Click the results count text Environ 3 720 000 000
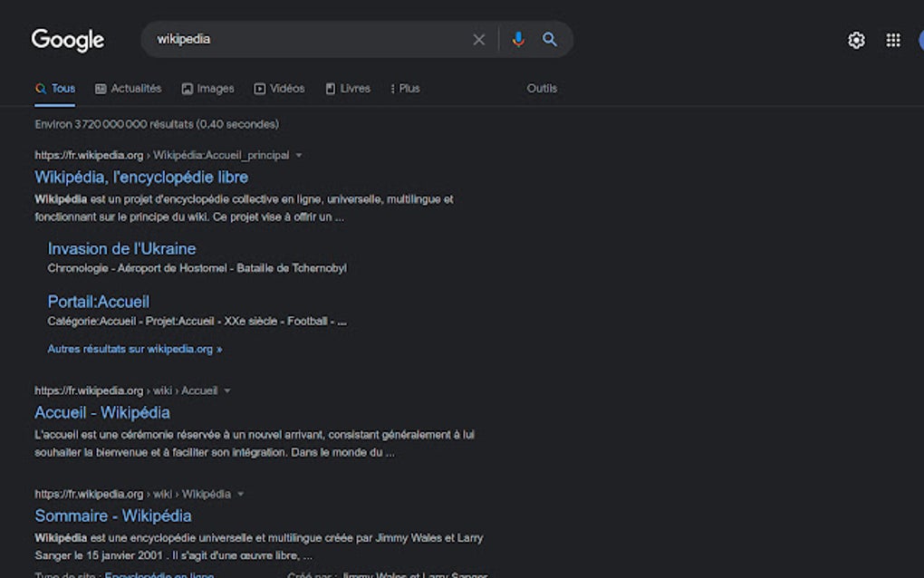This screenshot has height=578, width=924. 157,124
